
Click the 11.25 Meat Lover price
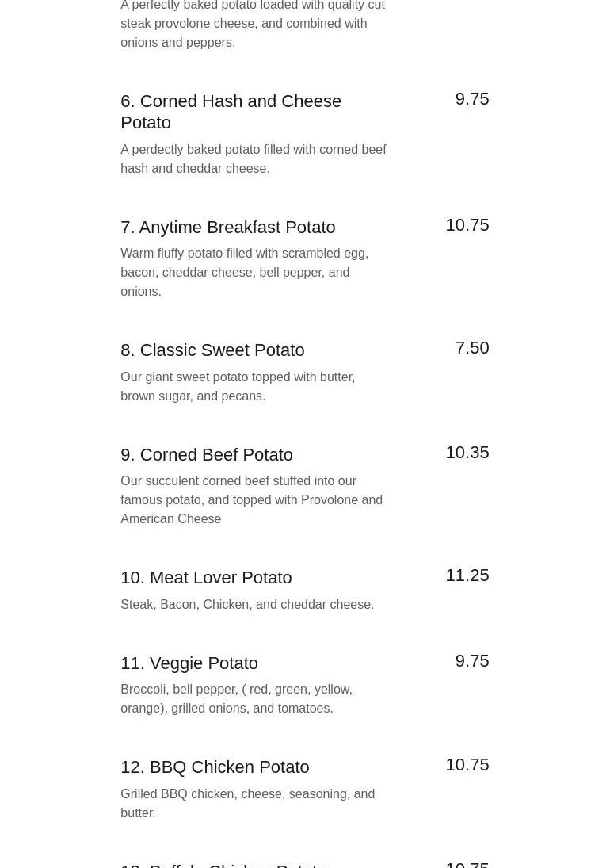pyautogui.click(x=467, y=575)
